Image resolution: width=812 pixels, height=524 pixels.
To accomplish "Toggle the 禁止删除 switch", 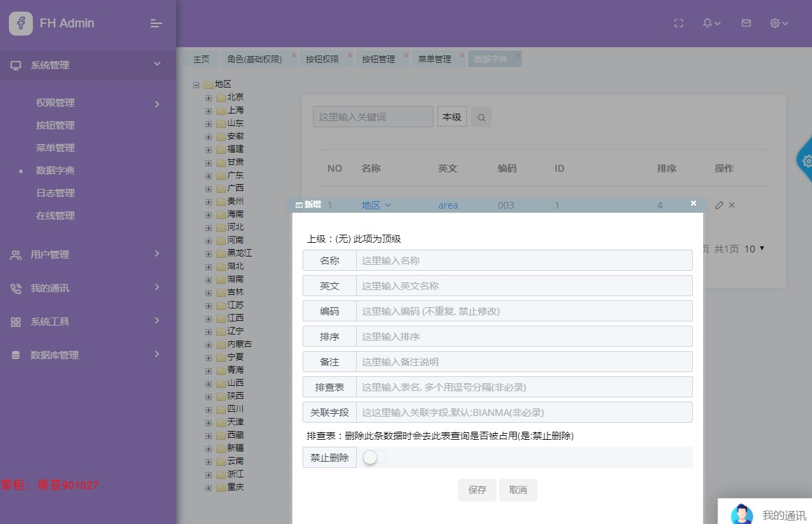I will coord(375,457).
